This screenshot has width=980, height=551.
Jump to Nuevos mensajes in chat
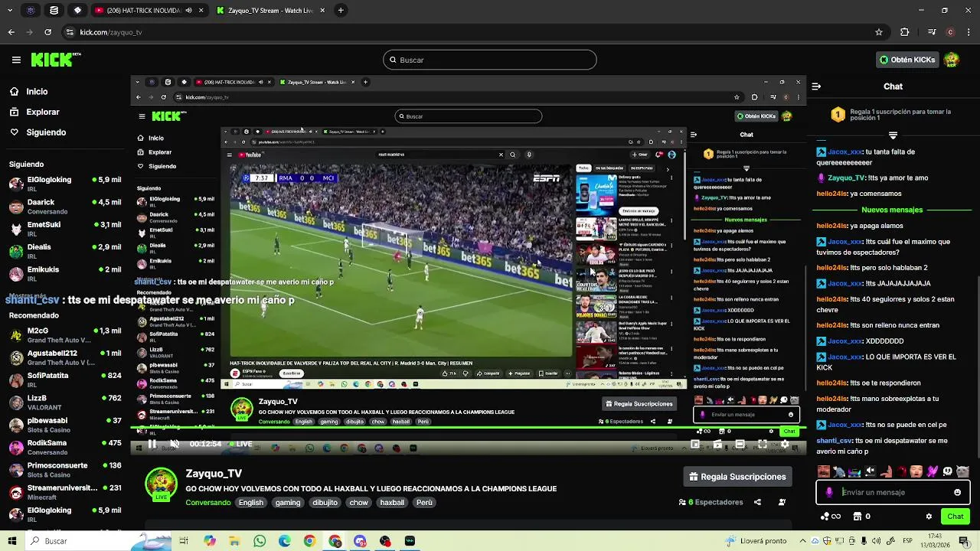pos(892,210)
